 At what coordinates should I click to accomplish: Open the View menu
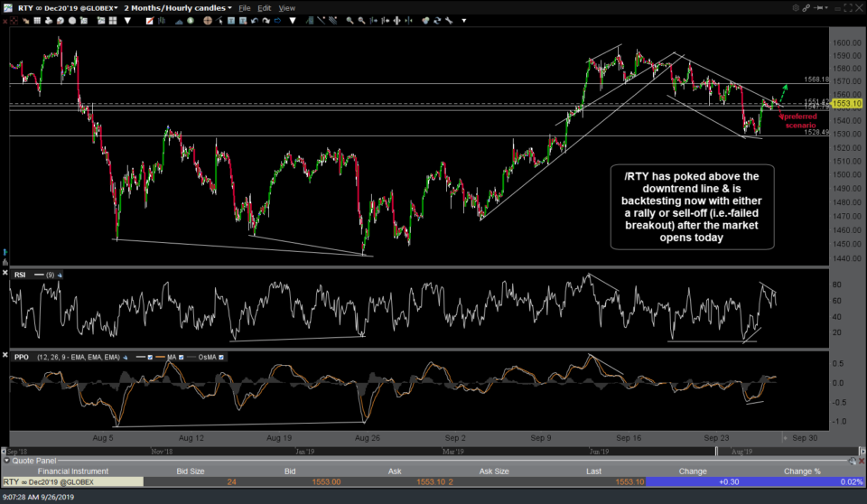pyautogui.click(x=286, y=8)
